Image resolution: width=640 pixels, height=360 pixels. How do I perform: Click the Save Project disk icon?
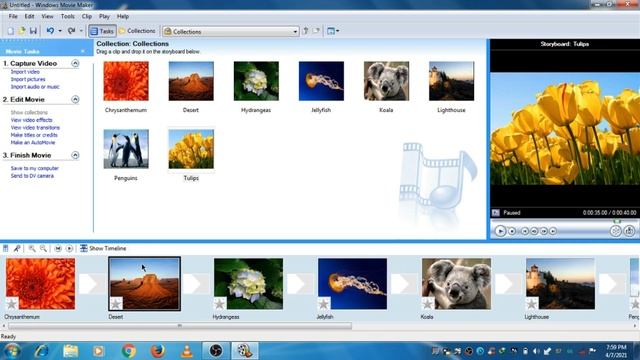(33, 31)
